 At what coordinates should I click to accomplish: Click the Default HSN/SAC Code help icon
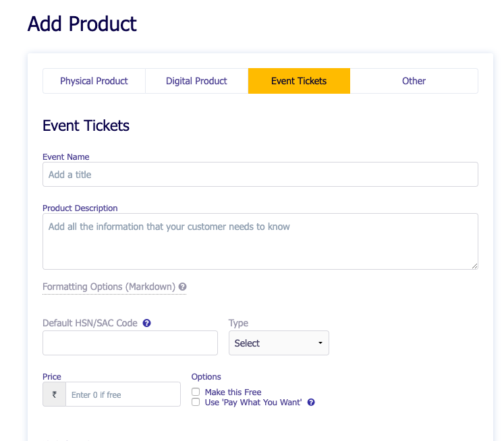[147, 323]
